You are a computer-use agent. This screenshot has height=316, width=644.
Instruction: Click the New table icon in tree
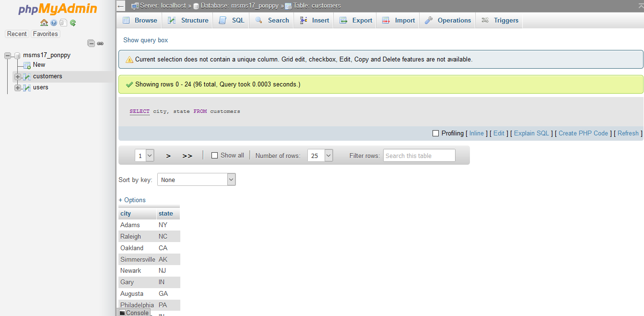pos(27,65)
